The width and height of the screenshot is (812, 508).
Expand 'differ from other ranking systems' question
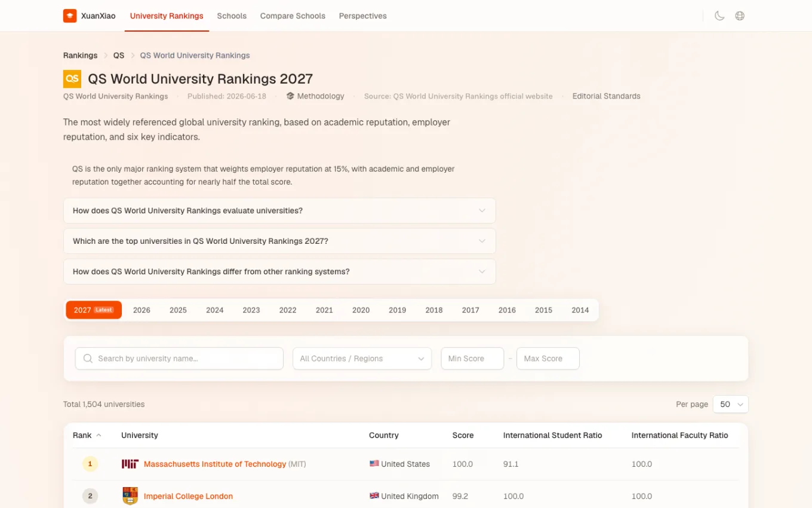tap(279, 272)
